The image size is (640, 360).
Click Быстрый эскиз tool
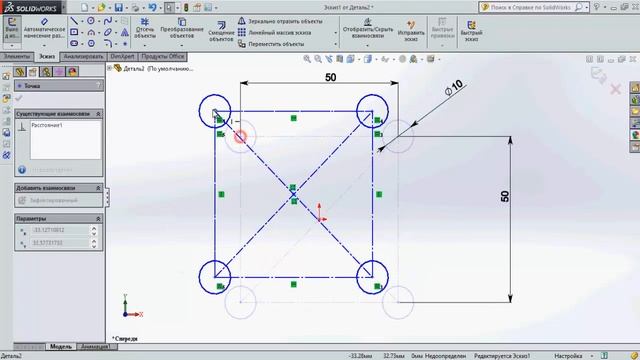tap(471, 31)
